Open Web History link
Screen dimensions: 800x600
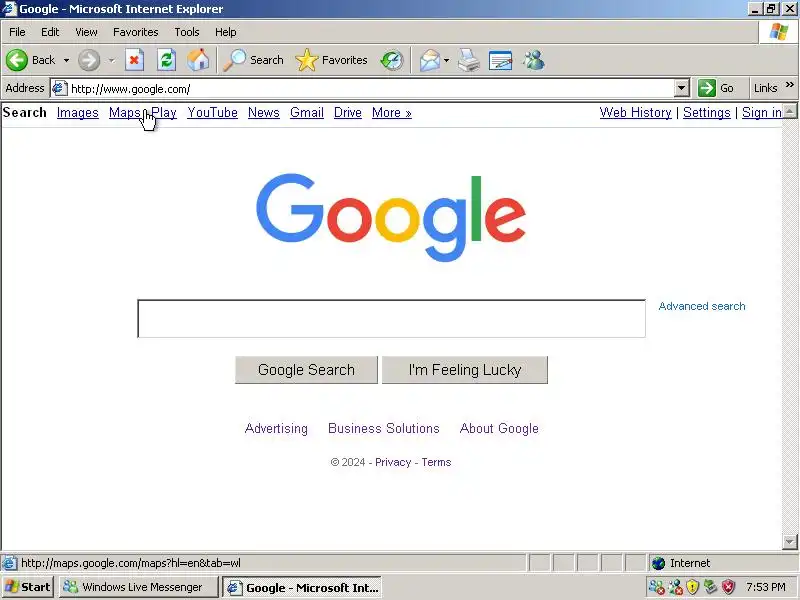635,112
